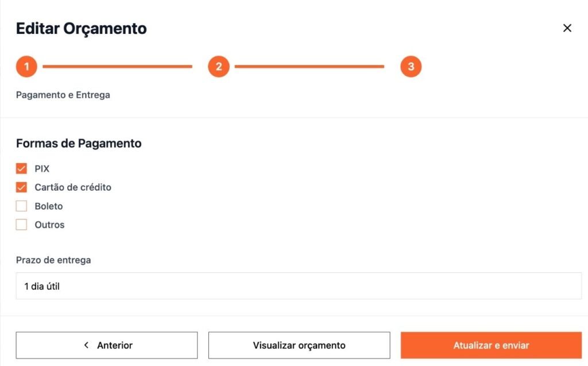This screenshot has height=366, width=588.
Task: Click the Pagamento e Entrega step label
Action: 63,95
